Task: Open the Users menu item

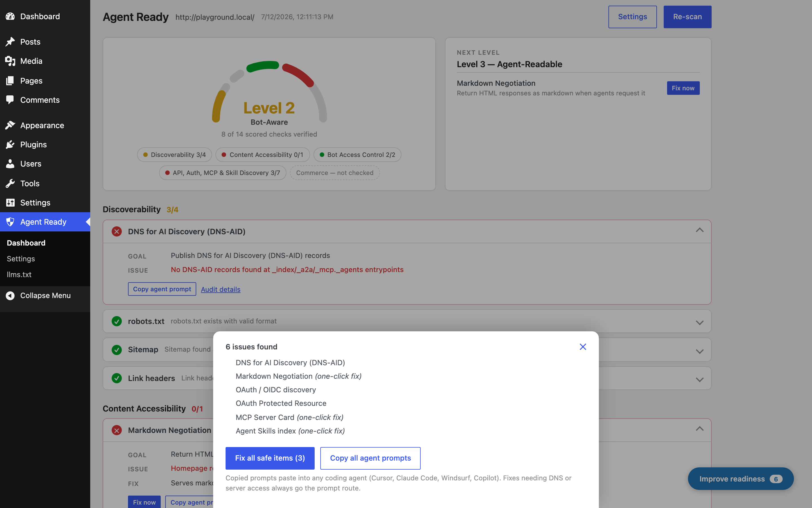Action: point(45,164)
